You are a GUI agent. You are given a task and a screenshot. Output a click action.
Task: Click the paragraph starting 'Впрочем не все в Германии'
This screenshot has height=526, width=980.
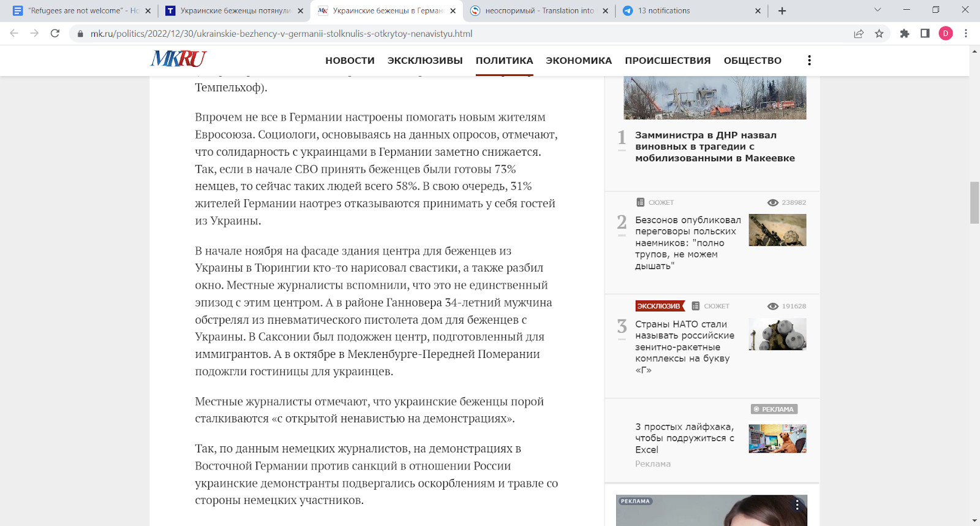[376, 169]
